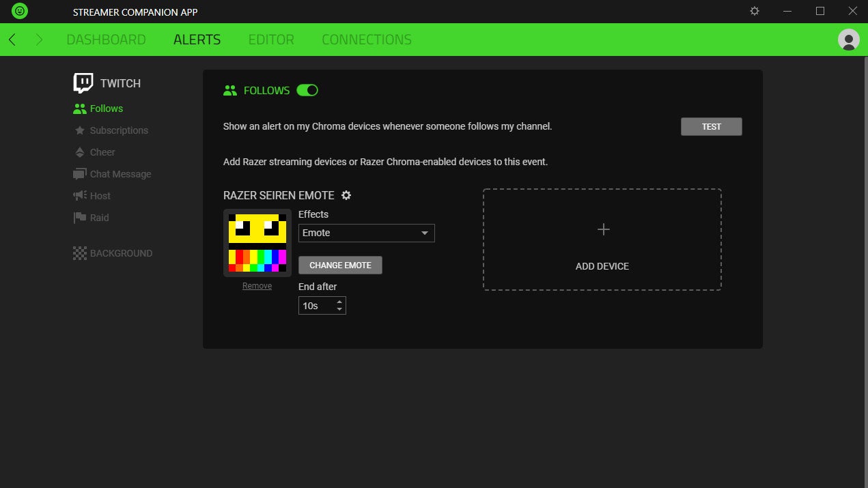Click the user profile avatar icon
The width and height of the screenshot is (868, 488).
point(848,40)
